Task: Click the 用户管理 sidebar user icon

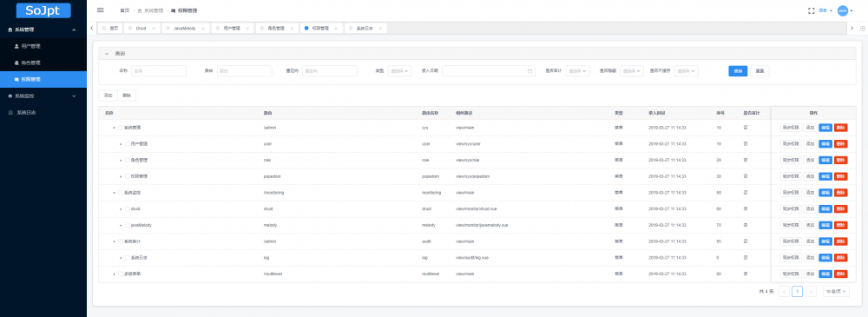Action: click(x=16, y=47)
